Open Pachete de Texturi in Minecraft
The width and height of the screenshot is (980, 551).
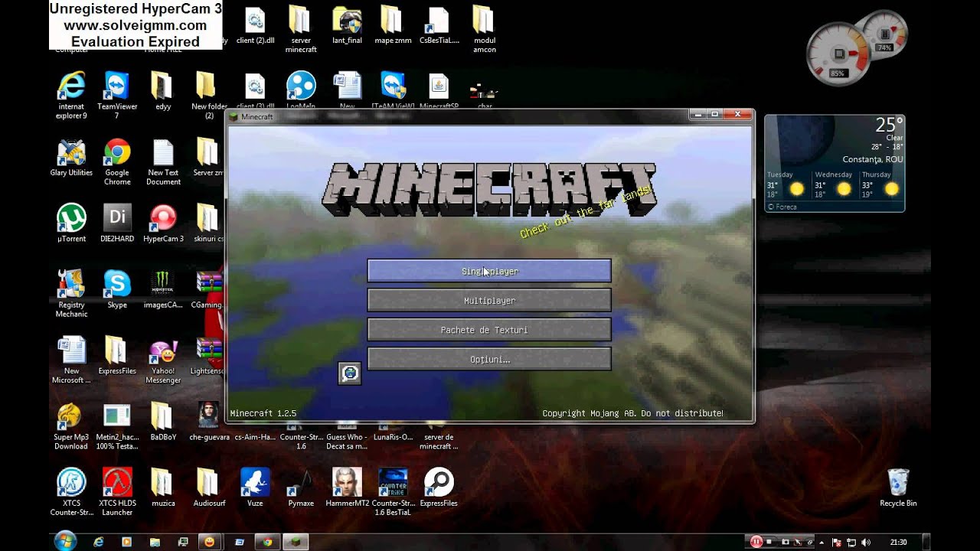(489, 330)
